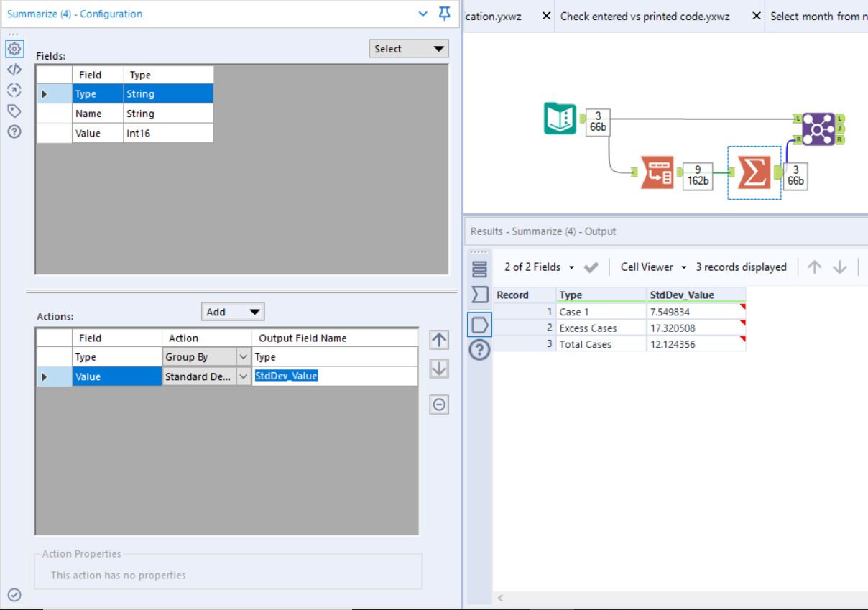868x610 pixels.
Task: Show the metadata view in Results panel
Action: tap(479, 267)
